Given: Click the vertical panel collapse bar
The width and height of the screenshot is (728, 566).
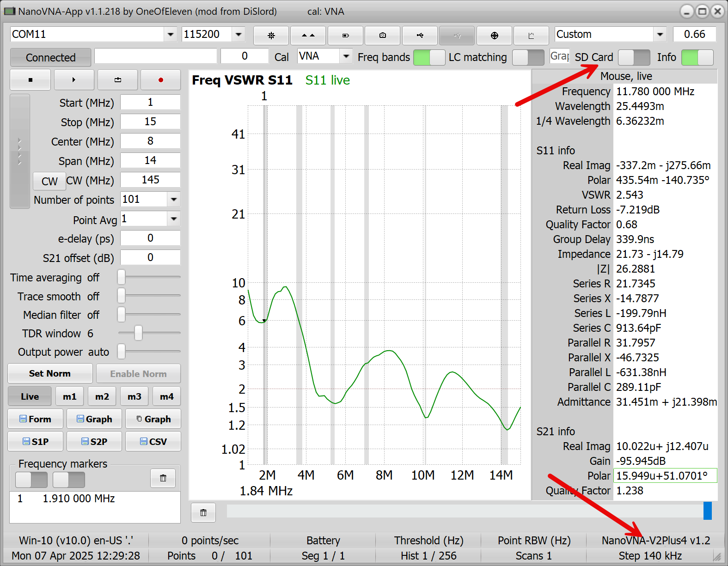Looking at the screenshot, I should (x=20, y=152).
